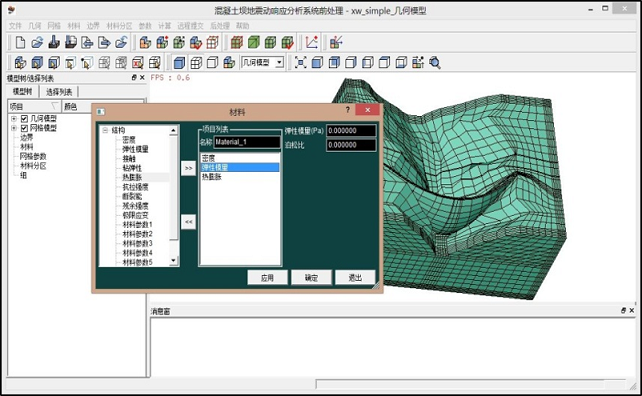Select 网格参数 in the model tree
Screen dimensions: 642x396
(x=33, y=156)
